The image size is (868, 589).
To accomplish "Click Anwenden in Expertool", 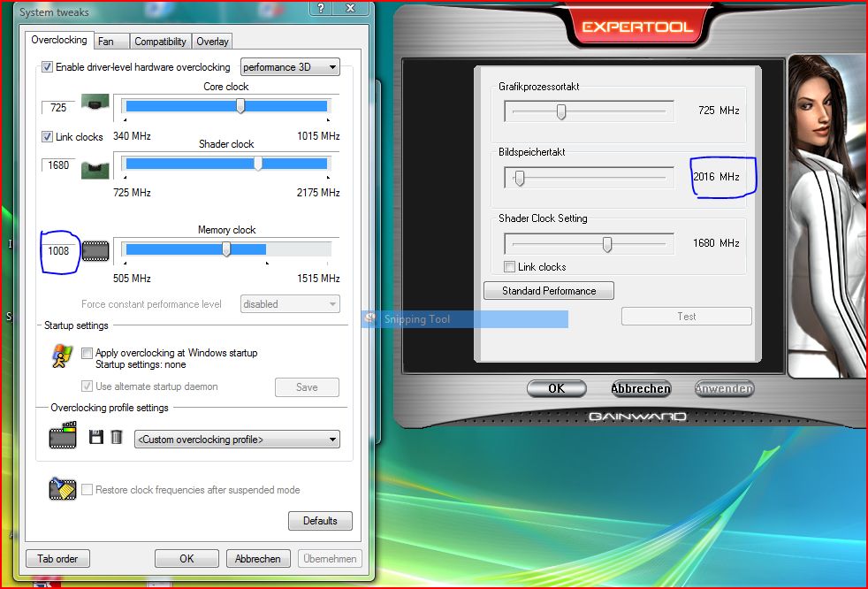I will (724, 388).
